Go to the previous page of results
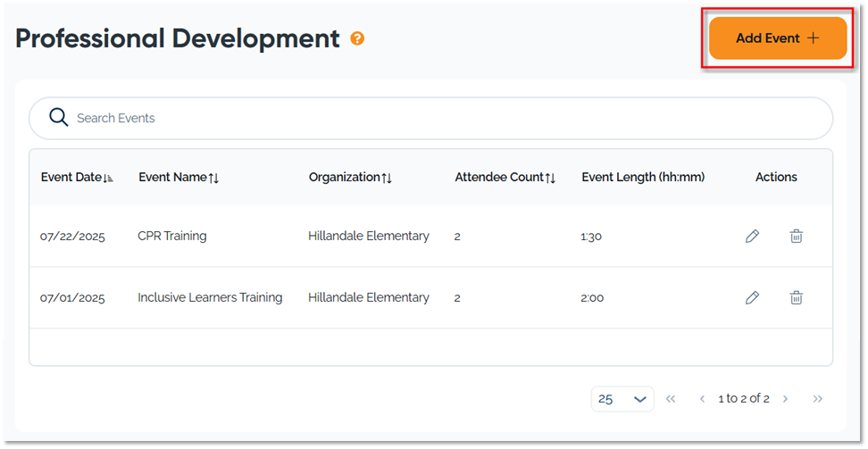 (x=702, y=399)
